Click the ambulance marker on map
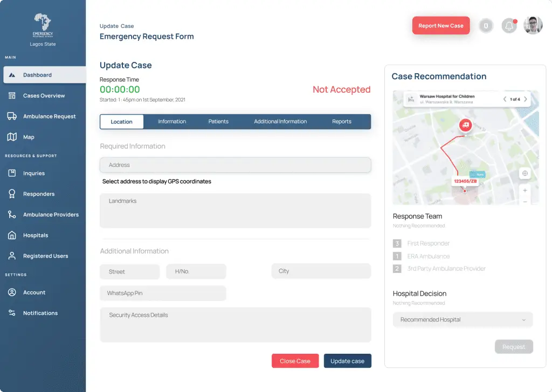 tap(465, 125)
